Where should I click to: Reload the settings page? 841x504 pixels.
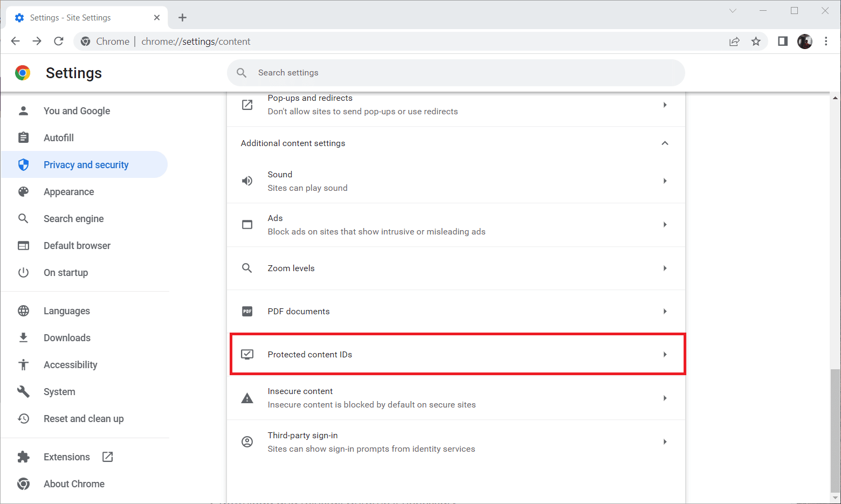point(59,41)
